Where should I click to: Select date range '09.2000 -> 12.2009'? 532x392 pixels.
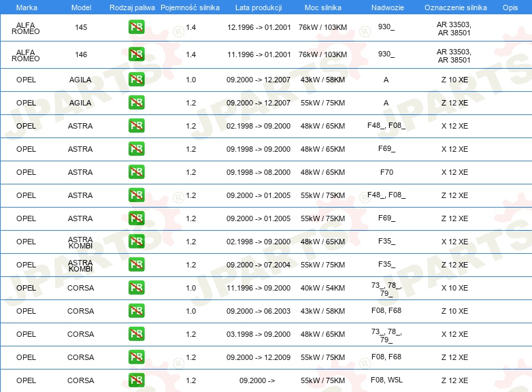259,357
